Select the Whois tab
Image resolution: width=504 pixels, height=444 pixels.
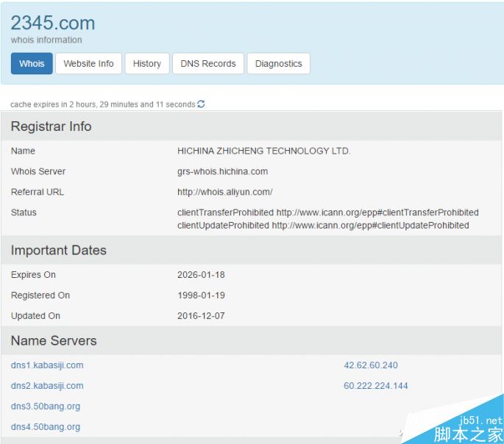(32, 64)
